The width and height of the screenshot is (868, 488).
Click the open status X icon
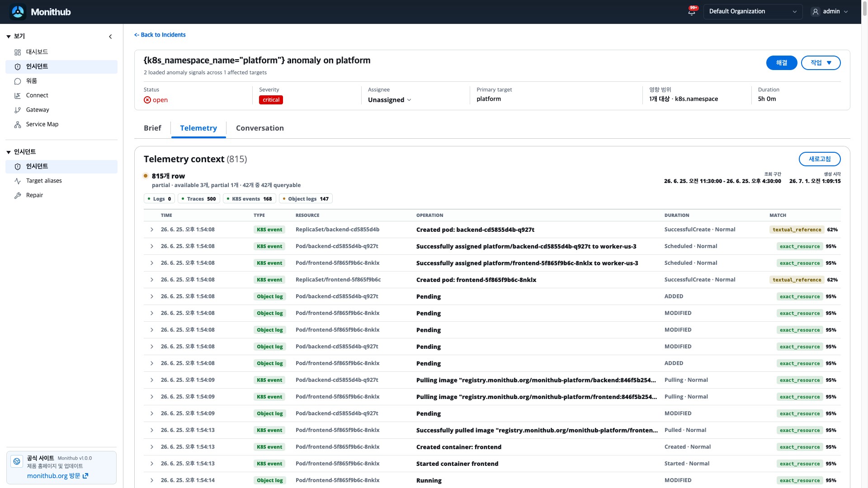147,100
